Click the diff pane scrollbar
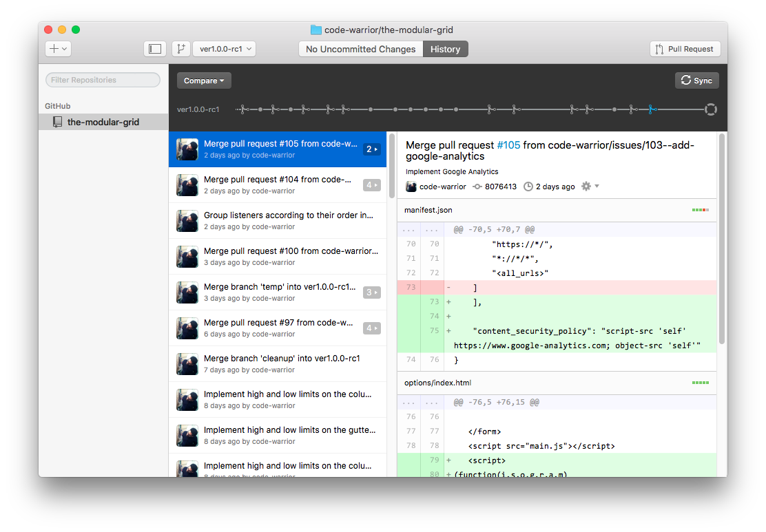Viewport: 766px width, 532px height. (722, 239)
